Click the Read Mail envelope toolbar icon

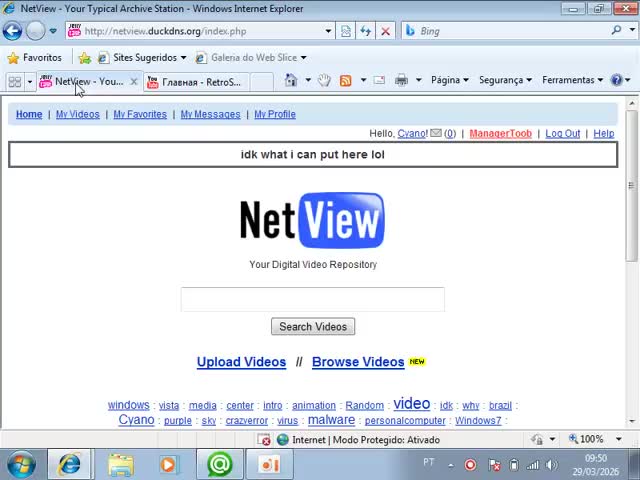coord(379,80)
